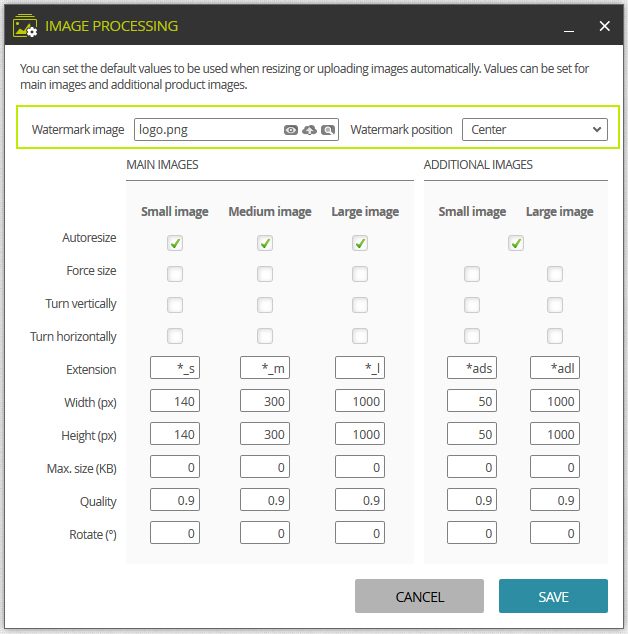The width and height of the screenshot is (628, 634).
Task: Check Turn horizontally for main Medium image
Action: click(265, 336)
